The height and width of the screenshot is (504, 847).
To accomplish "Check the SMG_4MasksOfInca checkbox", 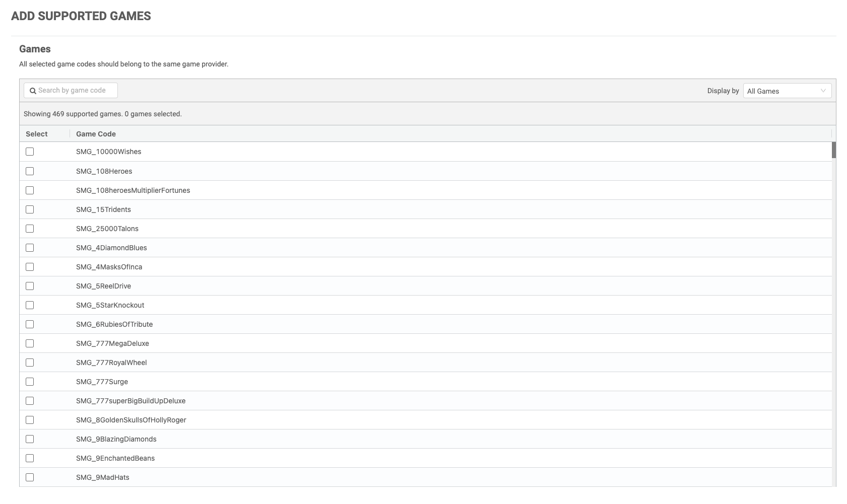I will [x=30, y=267].
